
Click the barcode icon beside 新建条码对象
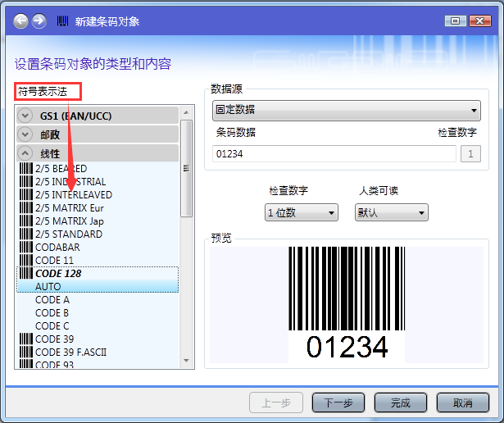click(62, 21)
